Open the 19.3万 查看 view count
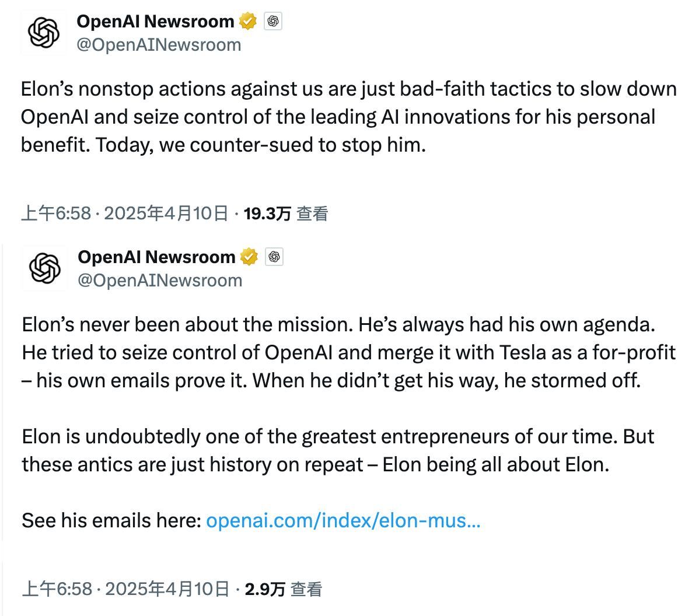Screen dimensions: 699x616 tap(286, 213)
